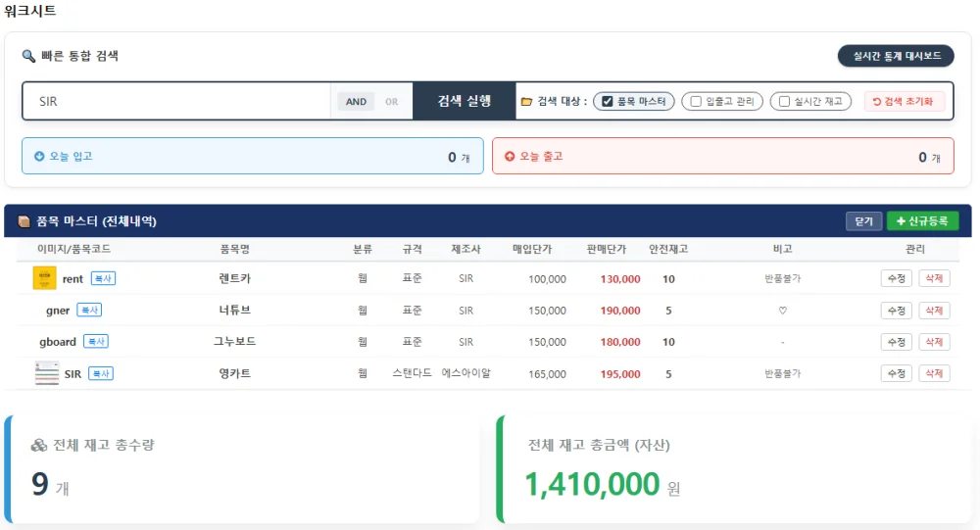
Task: Delete the 그누보드 row with 삭제
Action: coord(934,342)
